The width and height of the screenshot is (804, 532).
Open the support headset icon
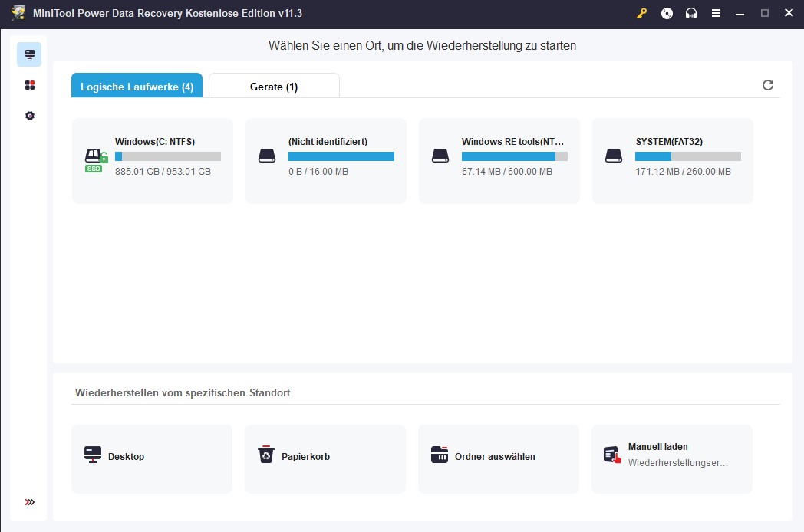pyautogui.click(x=691, y=13)
